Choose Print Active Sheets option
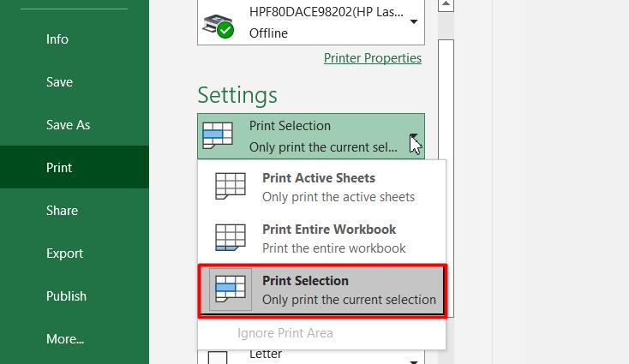This screenshot has height=364, width=629. point(321,188)
